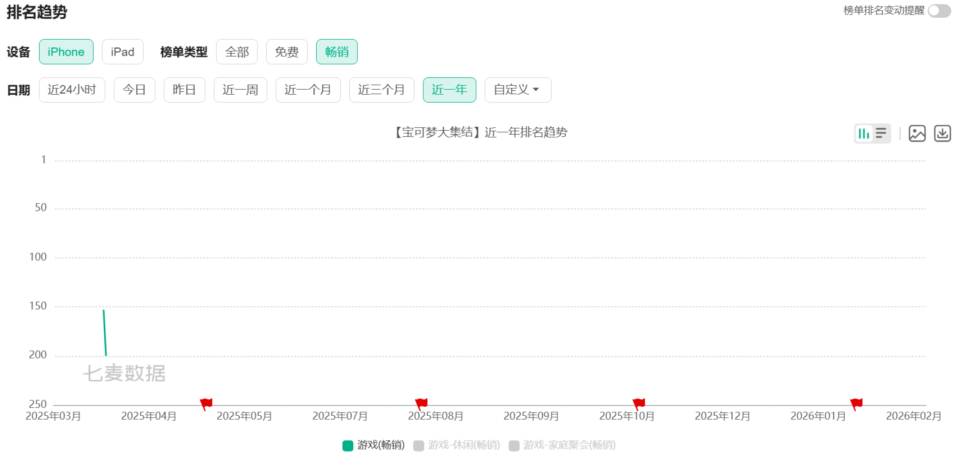
Task: Click the red flag near 2025年10月
Action: tap(638, 404)
